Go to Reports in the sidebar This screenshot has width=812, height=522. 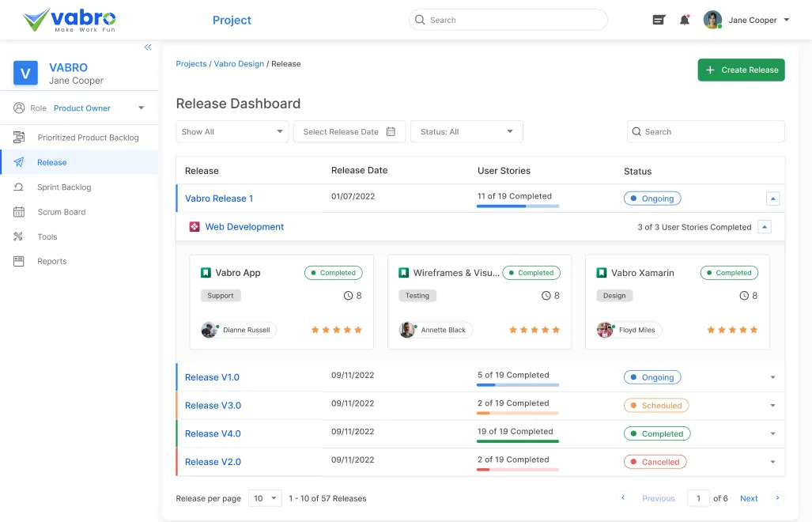(52, 262)
